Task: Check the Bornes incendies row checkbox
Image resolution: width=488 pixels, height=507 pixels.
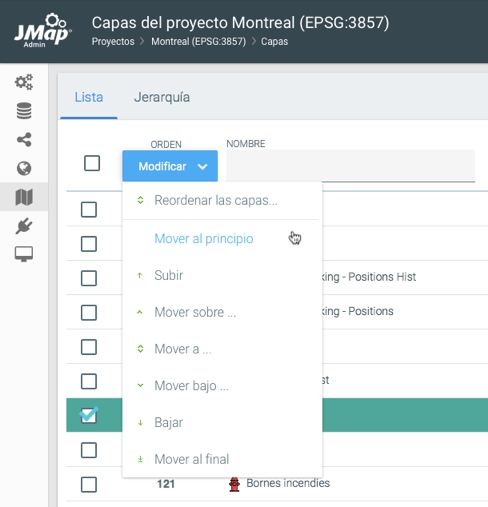Action: (89, 484)
